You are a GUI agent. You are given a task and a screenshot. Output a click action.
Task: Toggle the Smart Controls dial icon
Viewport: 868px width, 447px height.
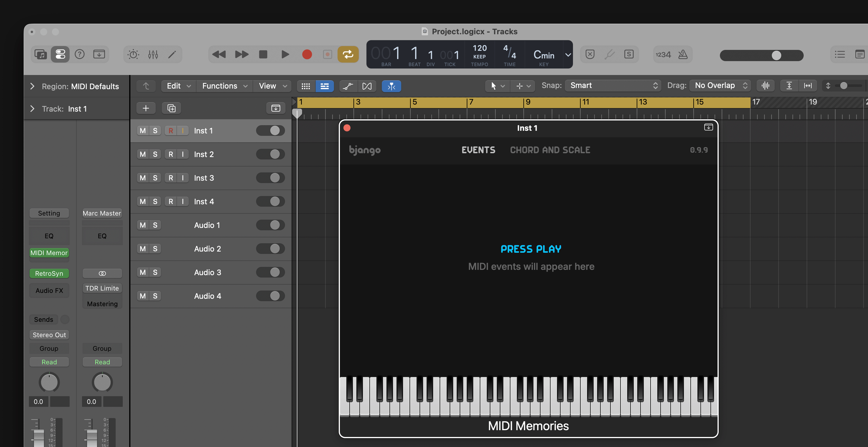click(133, 54)
